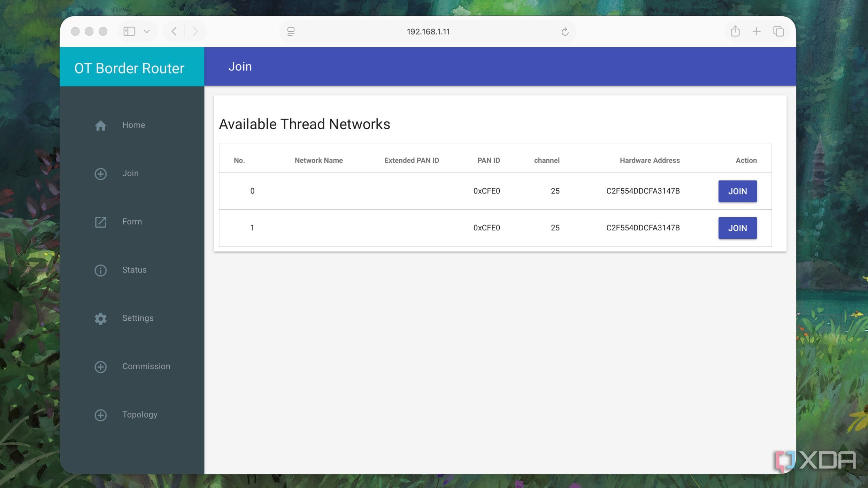
Task: Click the channel column header
Action: 547,160
